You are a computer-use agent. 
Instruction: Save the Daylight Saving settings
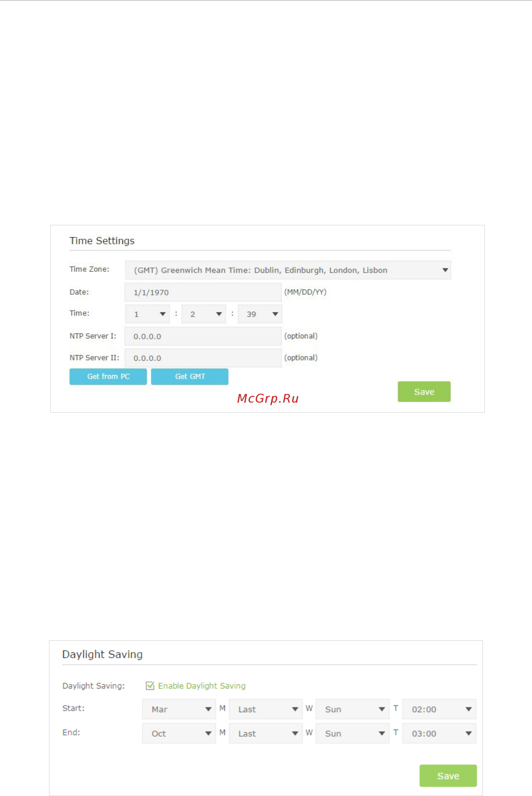coord(448,776)
